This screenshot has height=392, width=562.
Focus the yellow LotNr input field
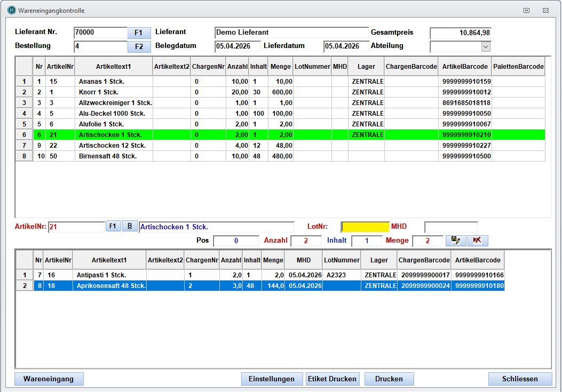(365, 227)
